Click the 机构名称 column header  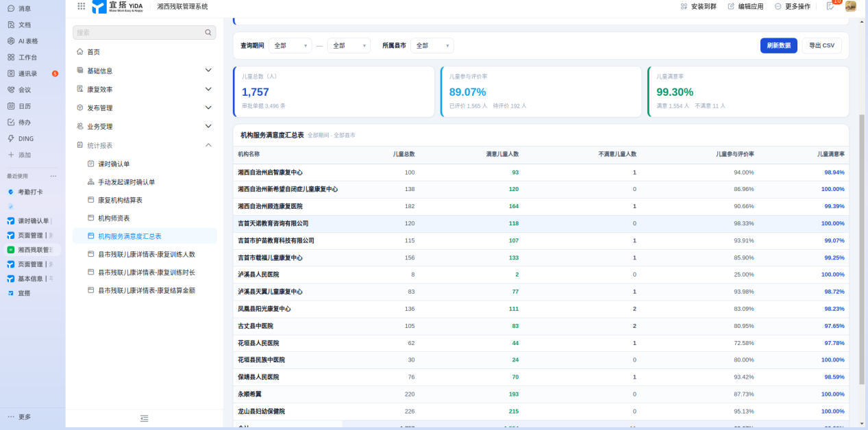coord(249,154)
